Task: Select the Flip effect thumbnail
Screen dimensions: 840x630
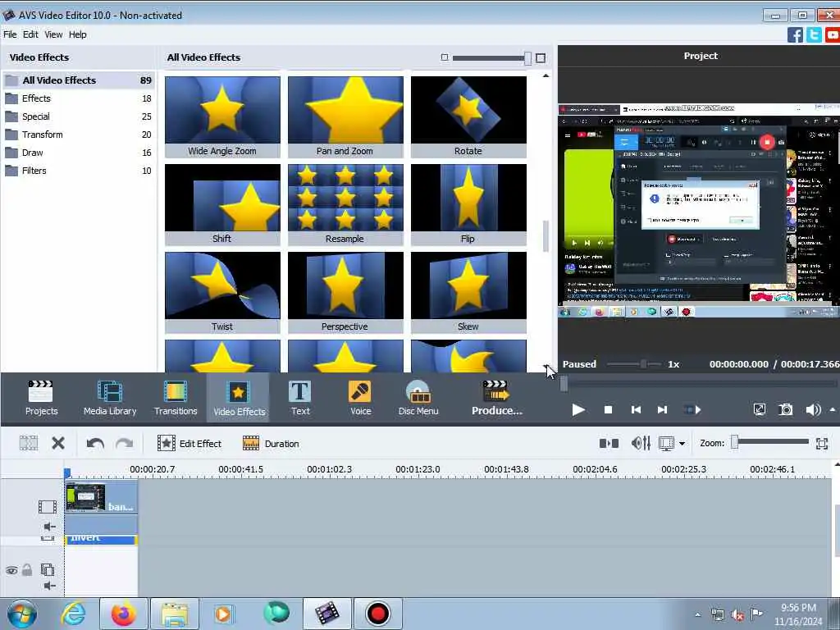Action: (468, 204)
